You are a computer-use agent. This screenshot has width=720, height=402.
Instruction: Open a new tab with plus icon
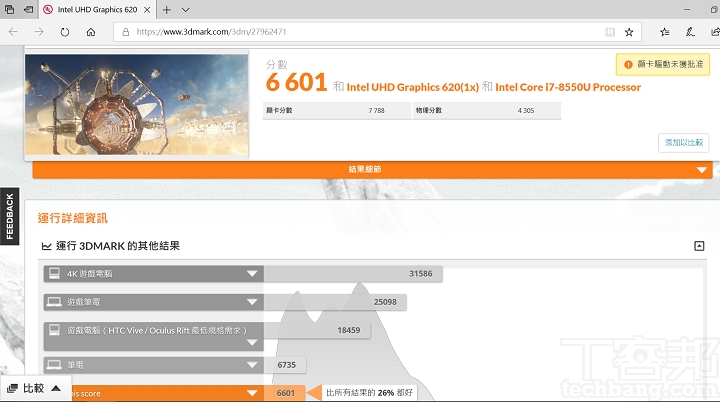click(x=167, y=10)
